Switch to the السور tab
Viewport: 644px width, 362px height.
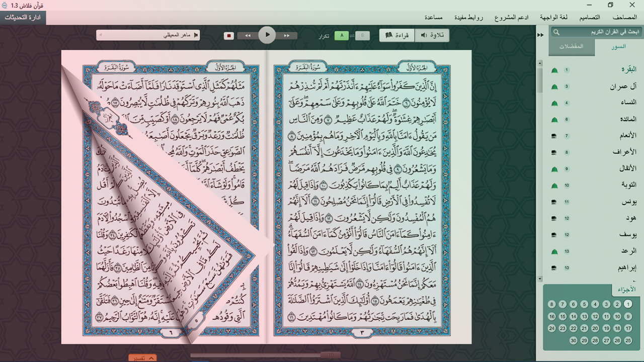[618, 47]
